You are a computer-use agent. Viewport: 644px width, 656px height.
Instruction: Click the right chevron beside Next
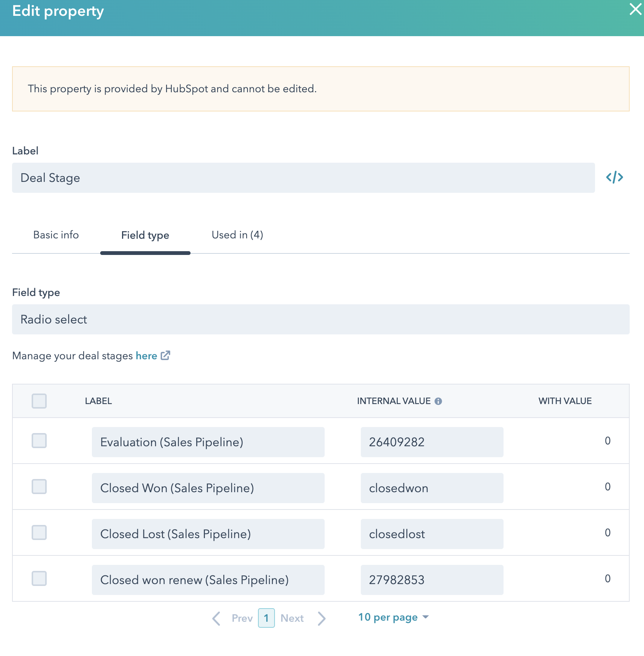(x=322, y=618)
